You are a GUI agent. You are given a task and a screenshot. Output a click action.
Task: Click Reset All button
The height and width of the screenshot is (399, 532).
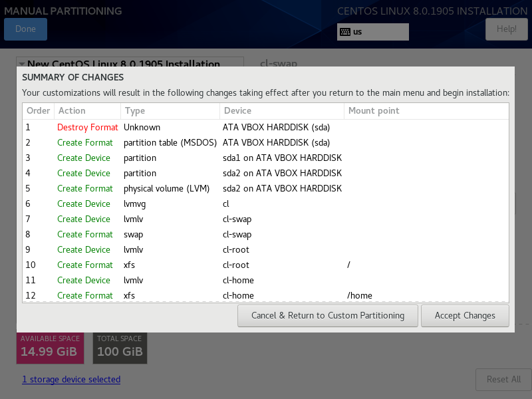click(503, 379)
